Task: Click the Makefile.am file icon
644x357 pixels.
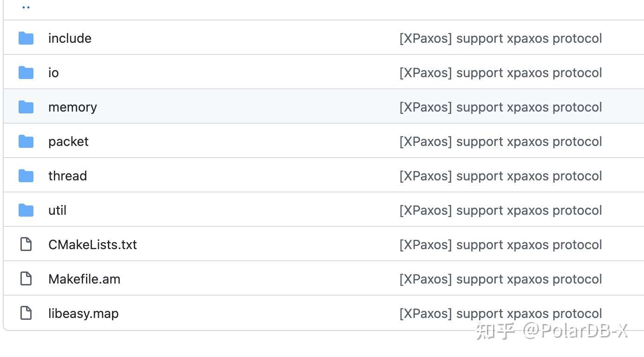Action: tap(26, 278)
